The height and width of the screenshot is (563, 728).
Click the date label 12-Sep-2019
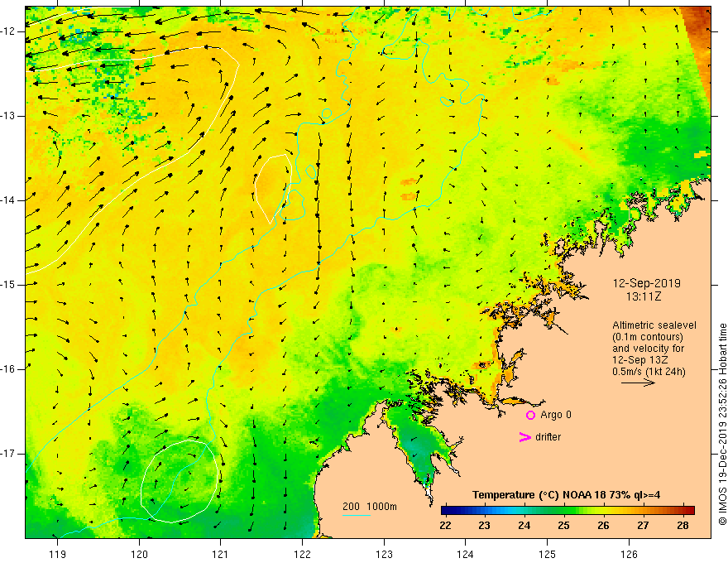(x=647, y=283)
